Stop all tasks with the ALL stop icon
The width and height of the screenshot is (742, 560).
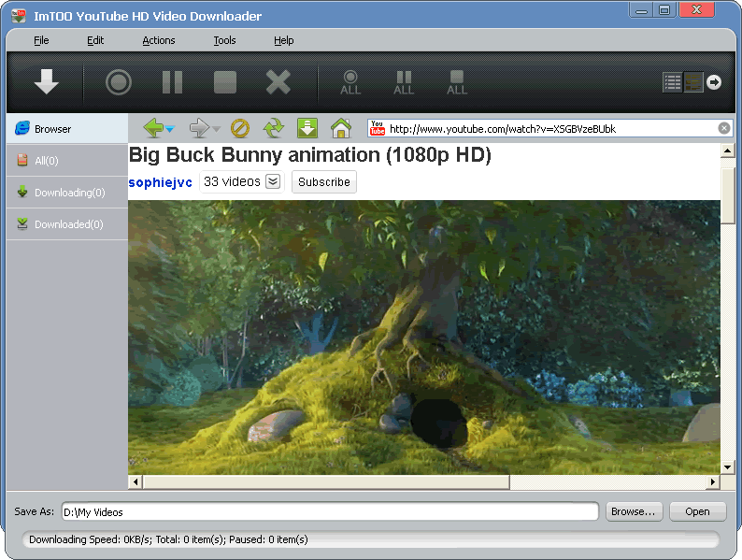457,83
